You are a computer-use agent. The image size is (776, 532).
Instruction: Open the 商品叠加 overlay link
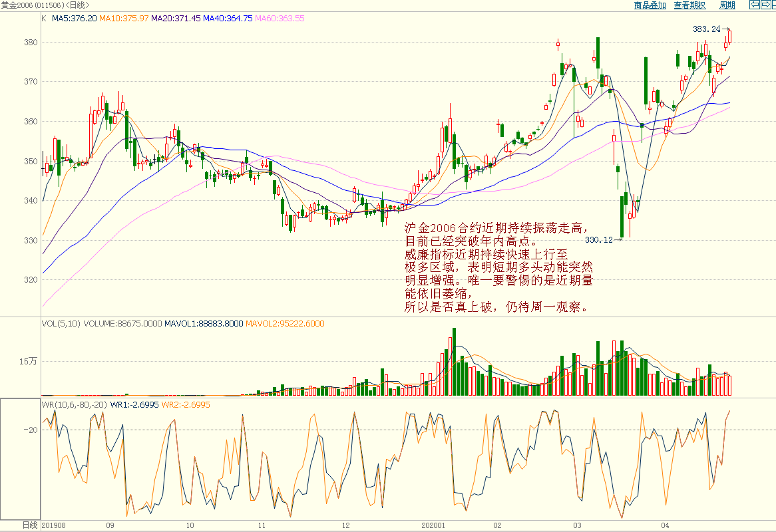click(x=650, y=5)
